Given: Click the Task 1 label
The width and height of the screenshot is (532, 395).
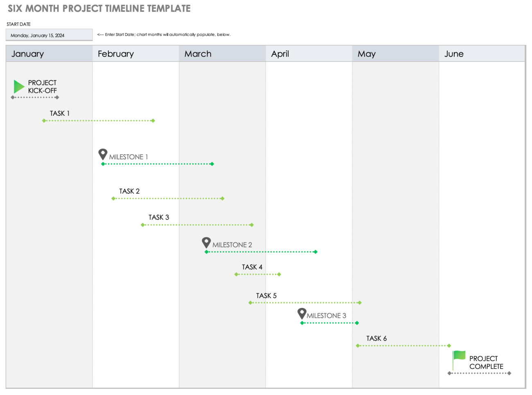Looking at the screenshot, I should coord(60,113).
